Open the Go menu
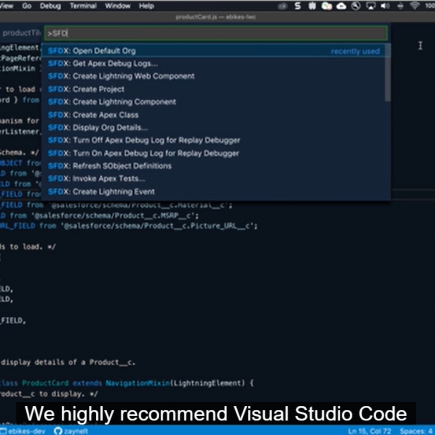 pyautogui.click(x=27, y=6)
